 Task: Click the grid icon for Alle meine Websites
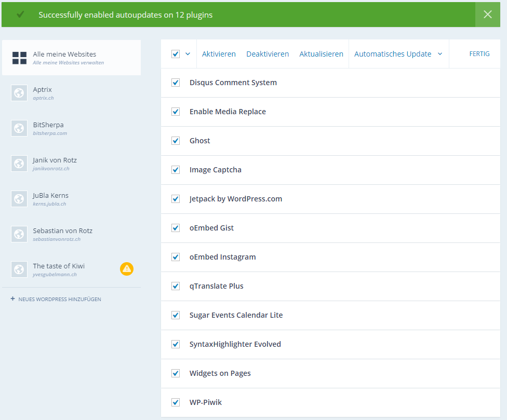[19, 58]
